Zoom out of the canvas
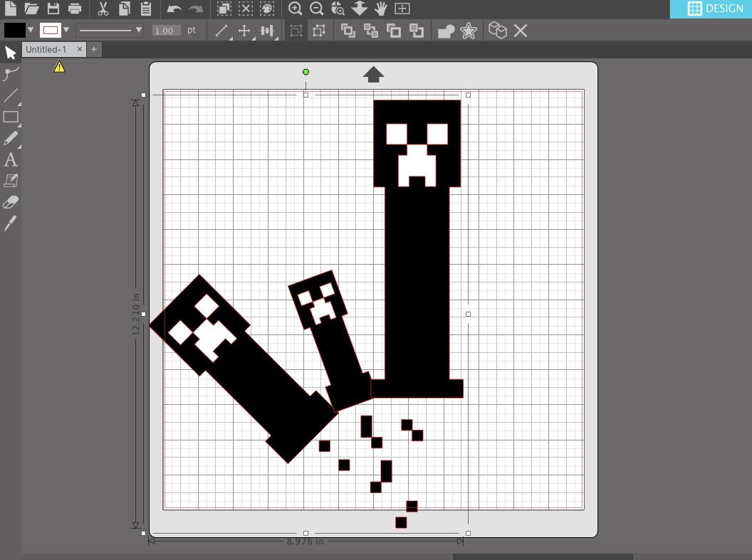The height and width of the screenshot is (560, 752). (316, 8)
